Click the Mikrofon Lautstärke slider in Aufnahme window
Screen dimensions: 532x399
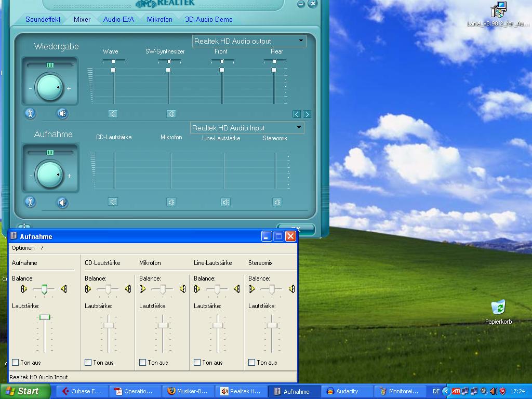point(163,325)
